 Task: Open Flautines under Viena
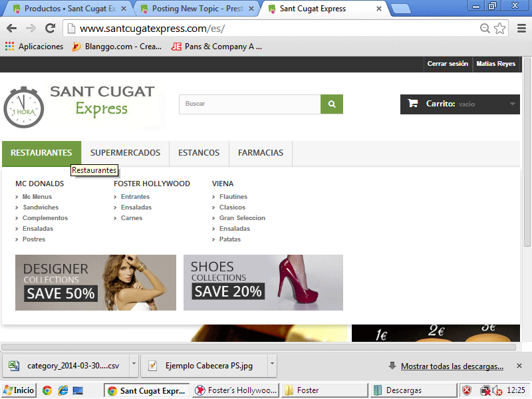tap(233, 197)
